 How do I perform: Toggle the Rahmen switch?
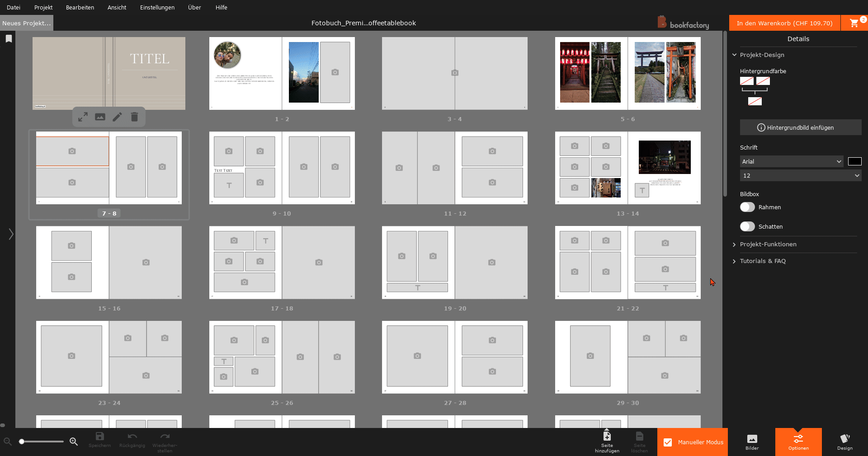click(747, 207)
